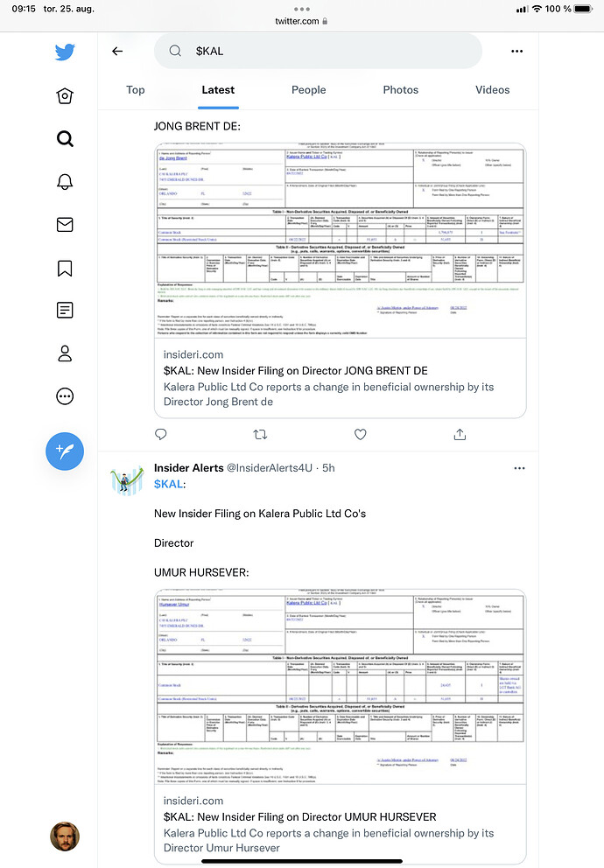The image size is (604, 868).
Task: Open insideri.com link for JONG BRENT DE
Action: click(340, 377)
